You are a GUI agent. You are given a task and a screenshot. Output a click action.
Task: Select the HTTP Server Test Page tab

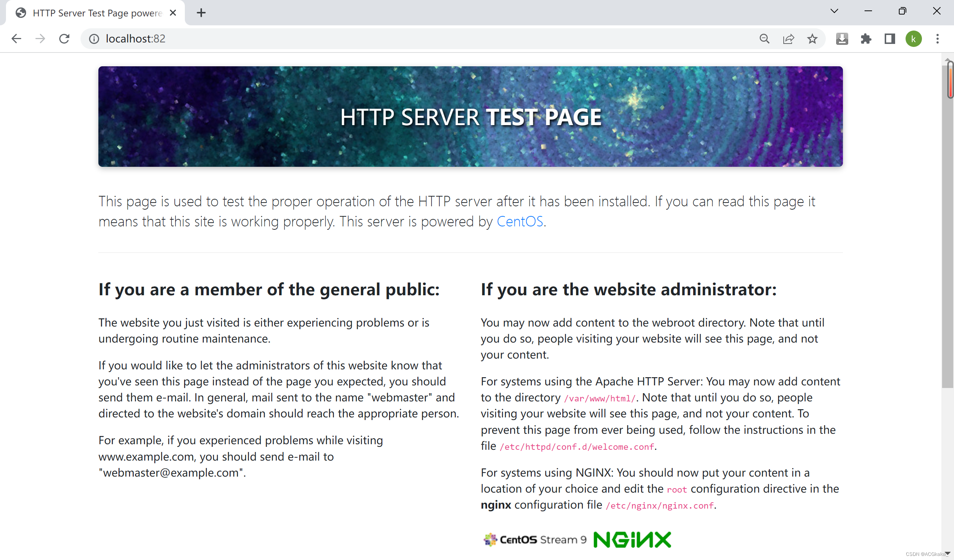(x=95, y=13)
